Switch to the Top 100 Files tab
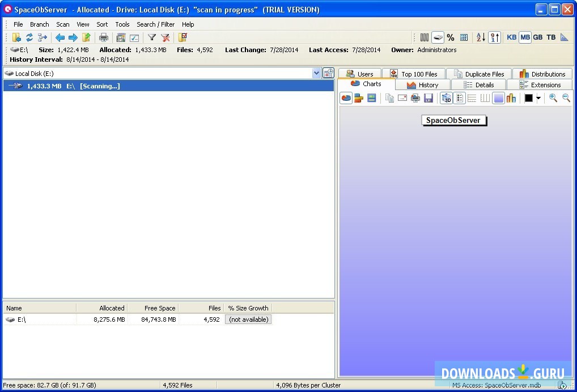 tap(414, 74)
